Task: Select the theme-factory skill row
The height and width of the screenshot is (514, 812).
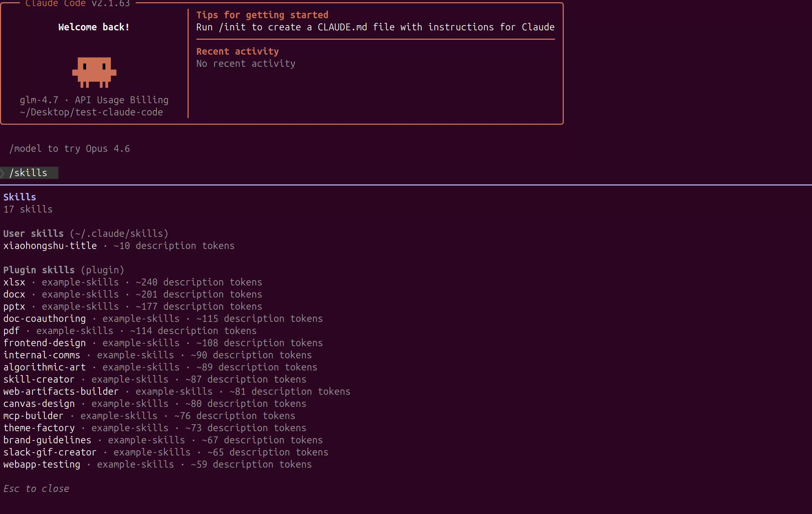Action: (x=155, y=428)
